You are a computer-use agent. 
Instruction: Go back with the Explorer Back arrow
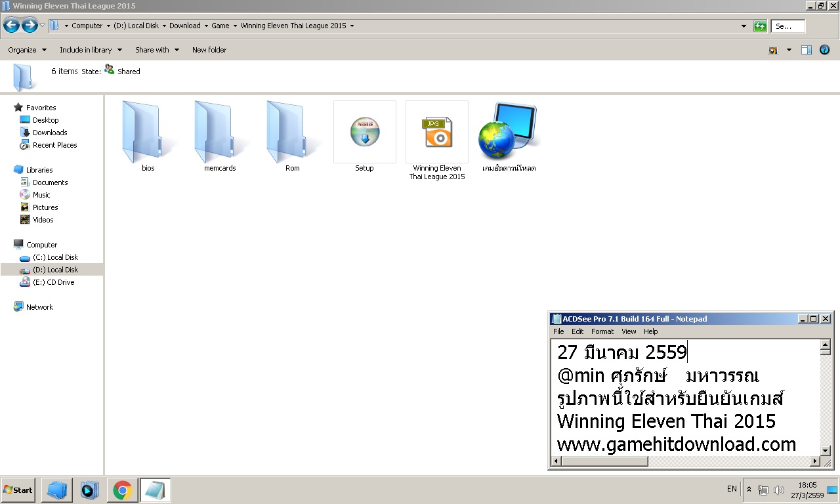(x=11, y=26)
